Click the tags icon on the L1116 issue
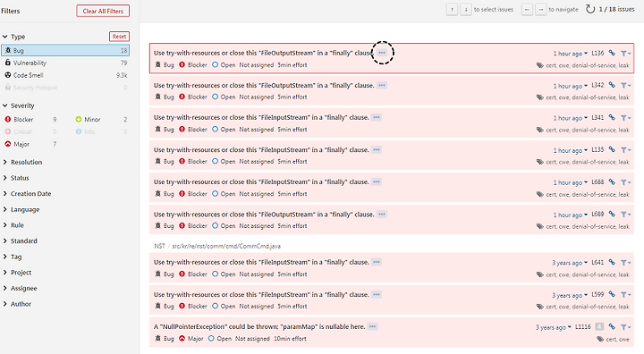Viewport: 644px width, 354px height. tap(600, 339)
